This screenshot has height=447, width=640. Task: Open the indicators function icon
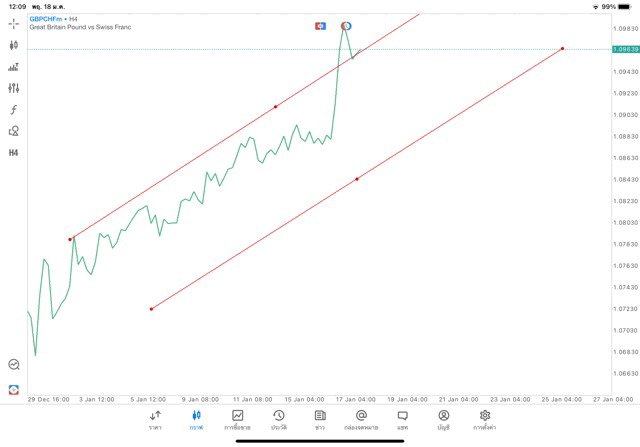pyautogui.click(x=14, y=110)
